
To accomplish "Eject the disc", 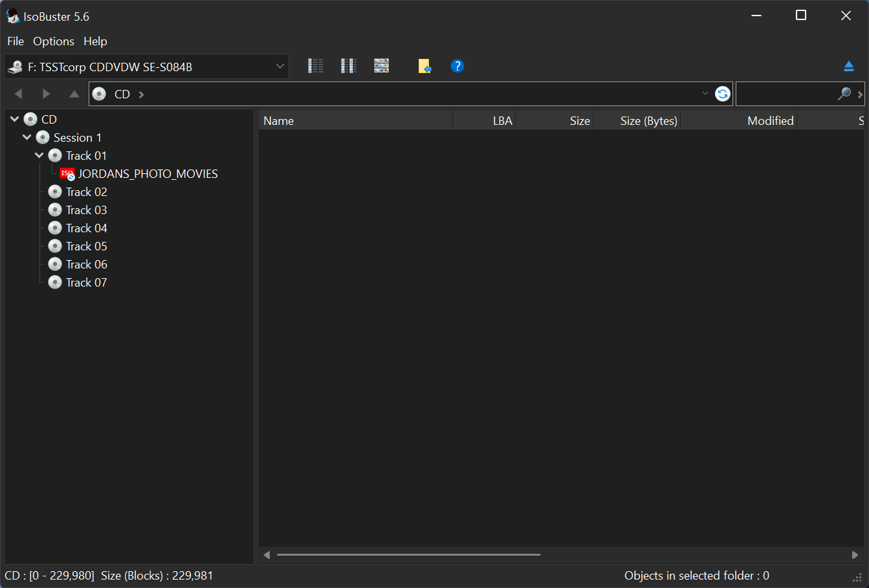I will 848,65.
